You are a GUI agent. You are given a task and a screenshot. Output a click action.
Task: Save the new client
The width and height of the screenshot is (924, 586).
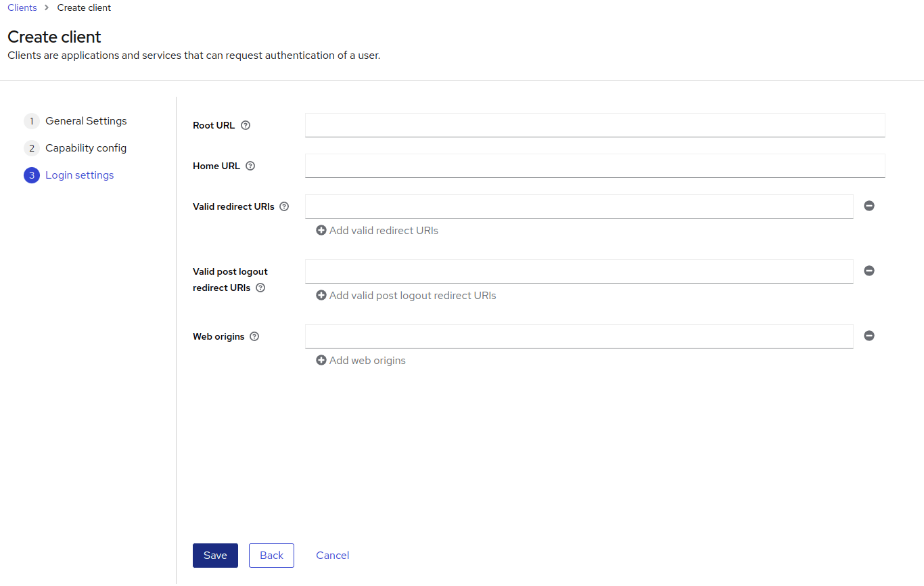215,555
